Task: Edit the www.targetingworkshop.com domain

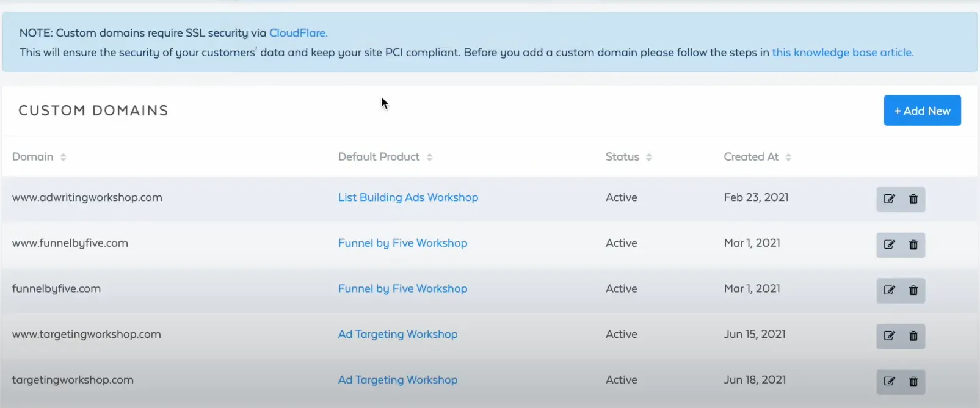Action: tap(889, 336)
